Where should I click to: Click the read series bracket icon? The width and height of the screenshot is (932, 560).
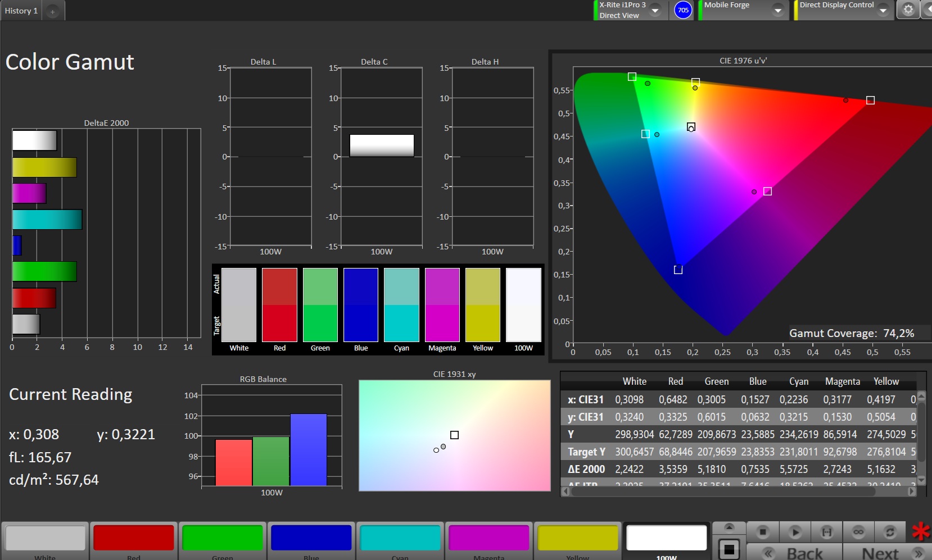826,531
